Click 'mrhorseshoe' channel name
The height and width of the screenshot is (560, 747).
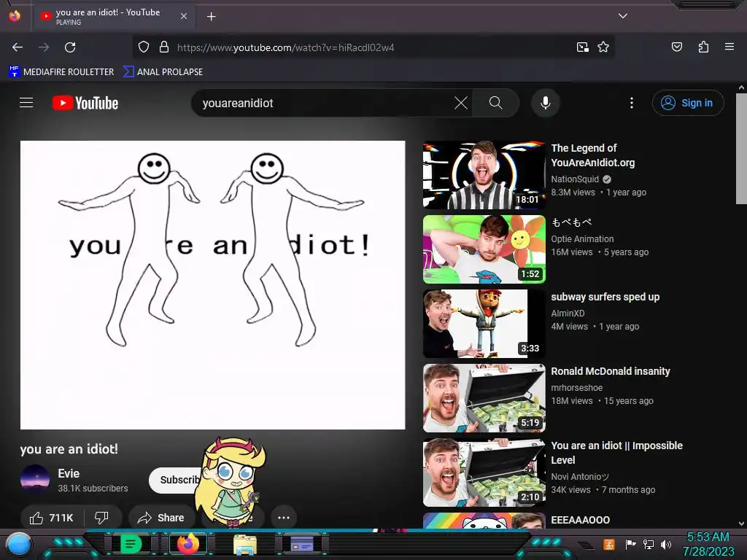point(576,388)
